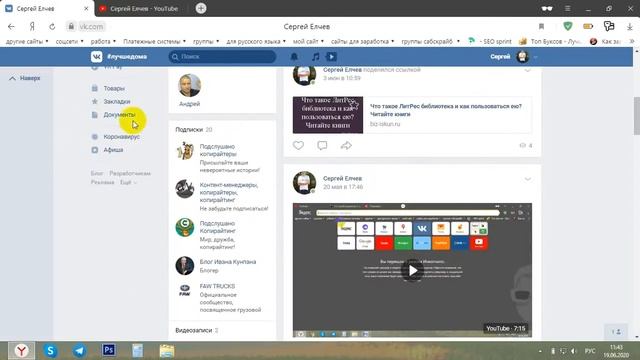
Task: Open 'SEO sprint' bookmark
Action: [x=490, y=41]
